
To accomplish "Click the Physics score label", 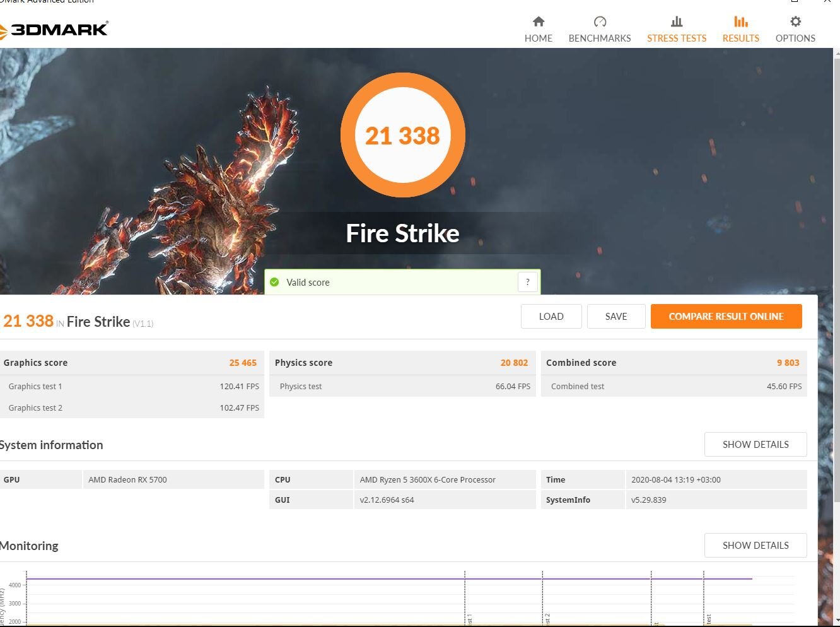I will 303,363.
